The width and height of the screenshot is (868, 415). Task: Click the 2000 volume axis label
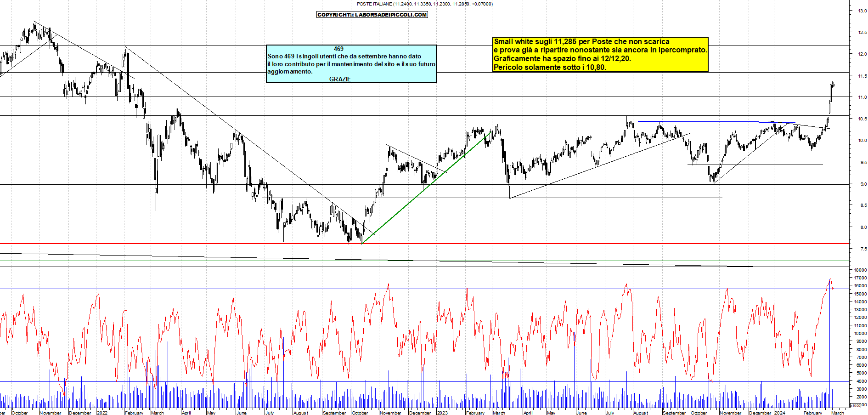click(862, 397)
